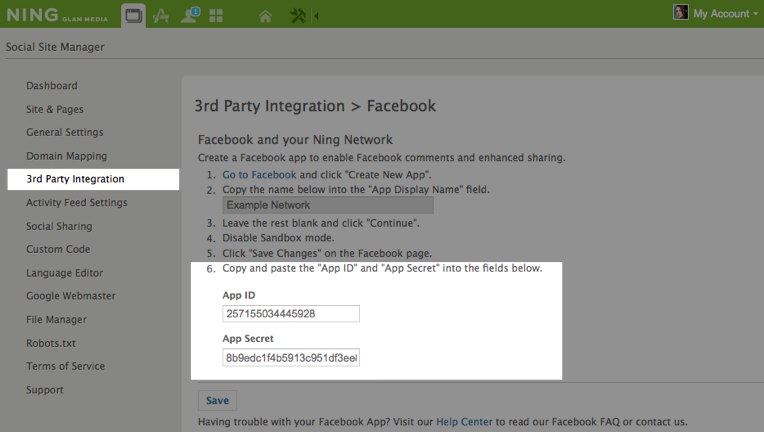This screenshot has width=764, height=432.
Task: Follow the Go to Facebook link
Action: pyautogui.click(x=259, y=175)
